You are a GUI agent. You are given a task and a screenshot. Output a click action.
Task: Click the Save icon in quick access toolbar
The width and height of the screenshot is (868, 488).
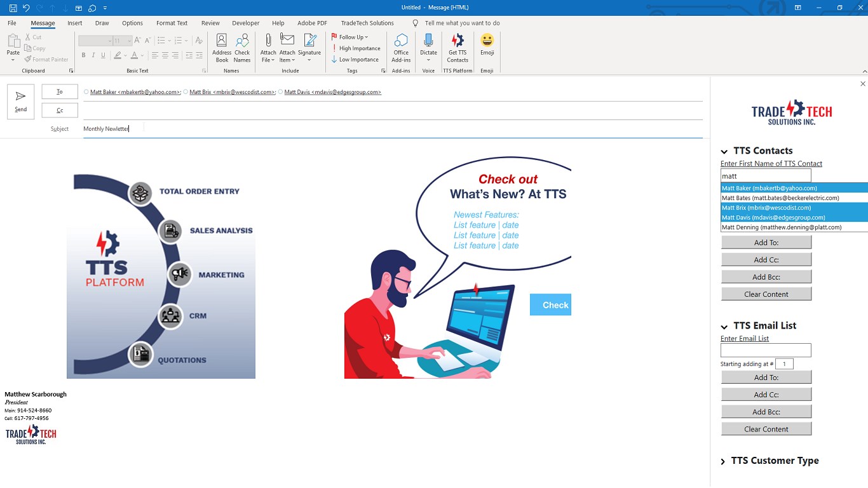tap(13, 8)
